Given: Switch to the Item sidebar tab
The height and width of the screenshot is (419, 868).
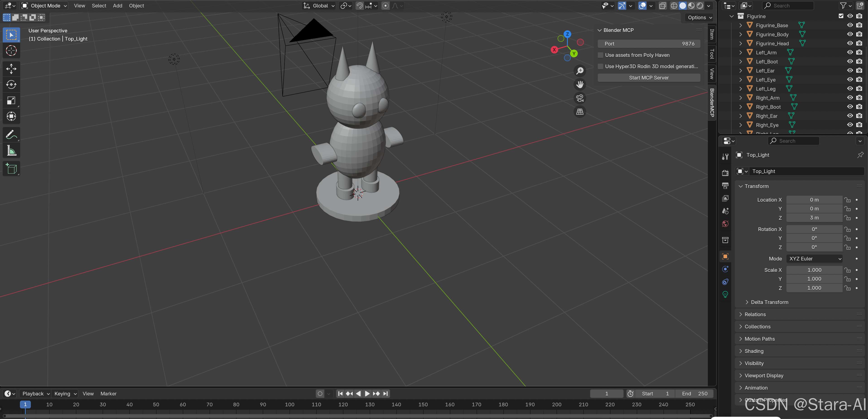Looking at the screenshot, I should (x=712, y=34).
